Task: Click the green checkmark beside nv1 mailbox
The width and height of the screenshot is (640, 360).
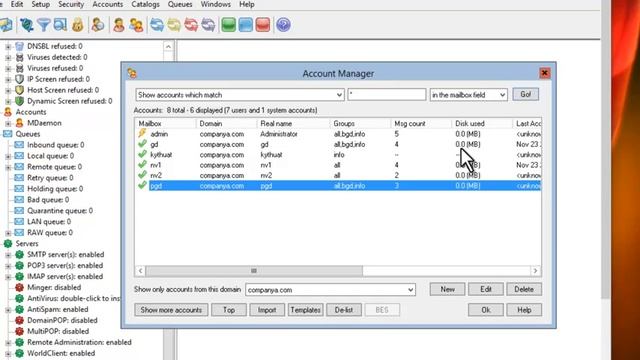Action: pos(142,165)
